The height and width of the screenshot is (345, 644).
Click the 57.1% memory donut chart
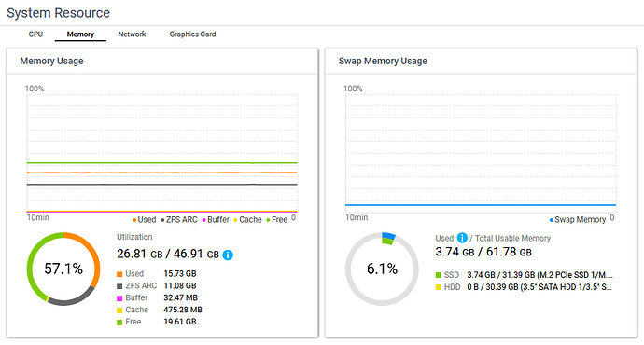(x=63, y=269)
